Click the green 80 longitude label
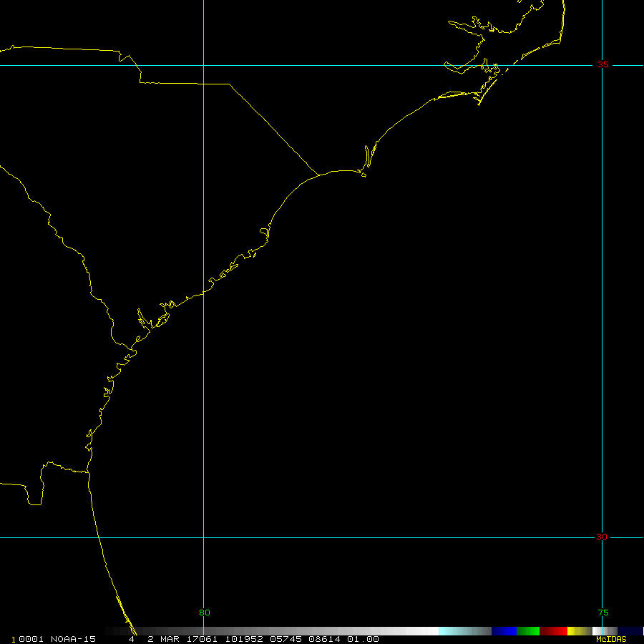The image size is (644, 644). pyautogui.click(x=205, y=613)
